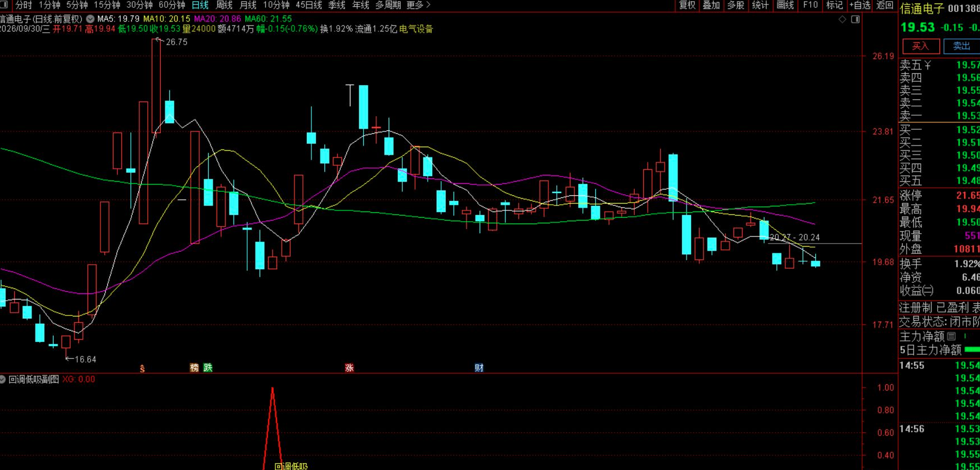Switch to 年线 yearly chart
This screenshot has width=980, height=470.
pyautogui.click(x=361, y=5)
